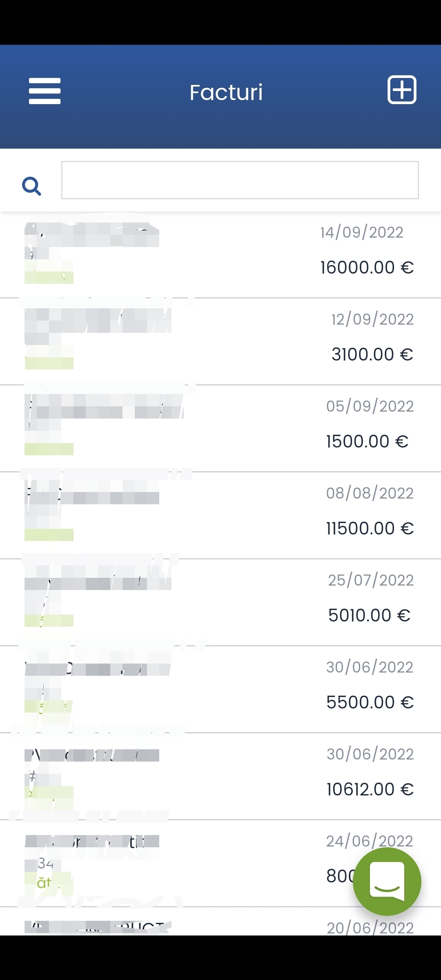The image size is (441, 980).
Task: Open the hamburger navigation menu
Action: tap(45, 91)
